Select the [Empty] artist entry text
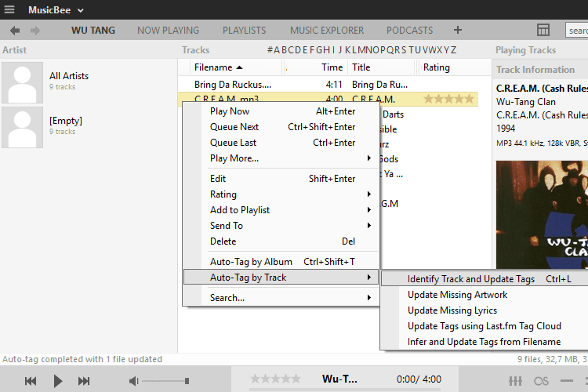This screenshot has height=392, width=588. 66,121
